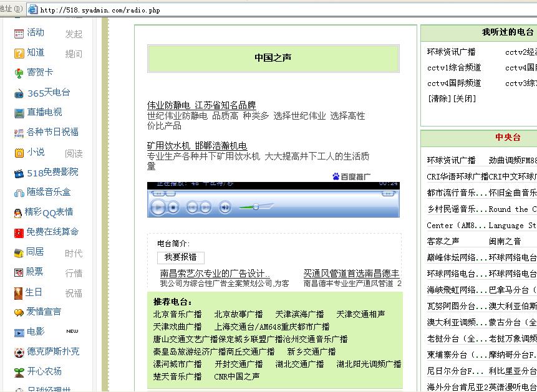The image size is (537, 392).
Task: Select 天津交通相声 recommended station
Action: (x=360, y=314)
